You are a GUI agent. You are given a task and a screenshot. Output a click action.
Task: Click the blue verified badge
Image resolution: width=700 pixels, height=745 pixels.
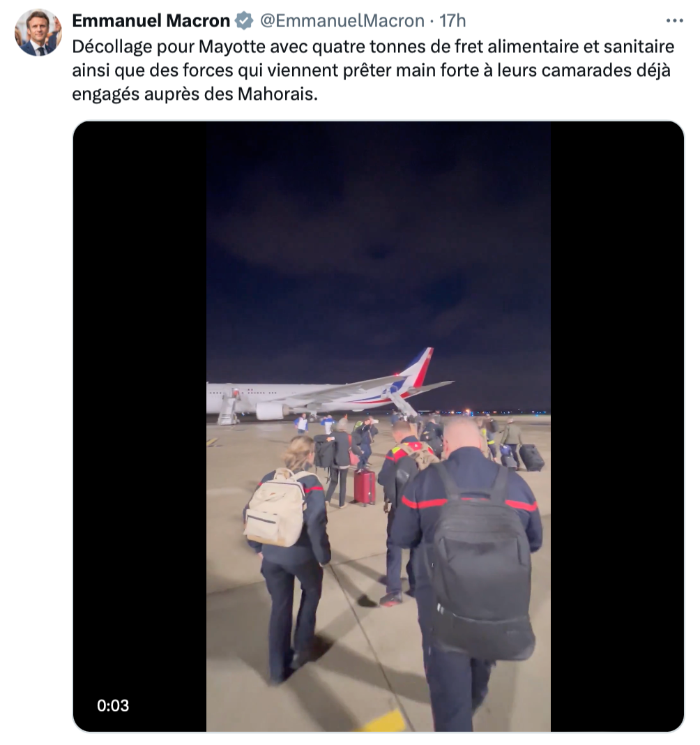tap(244, 21)
